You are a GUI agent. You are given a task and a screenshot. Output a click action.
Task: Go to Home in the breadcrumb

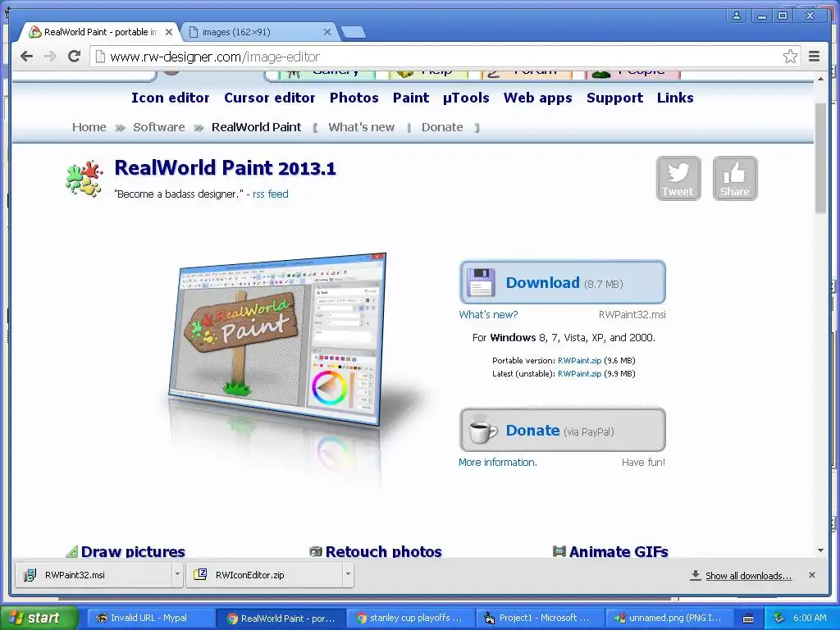pyautogui.click(x=89, y=127)
